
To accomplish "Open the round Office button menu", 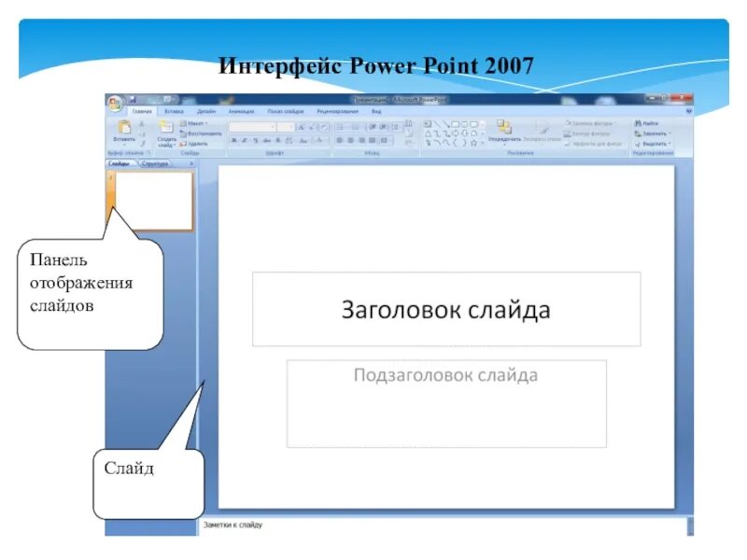I will tap(114, 104).
